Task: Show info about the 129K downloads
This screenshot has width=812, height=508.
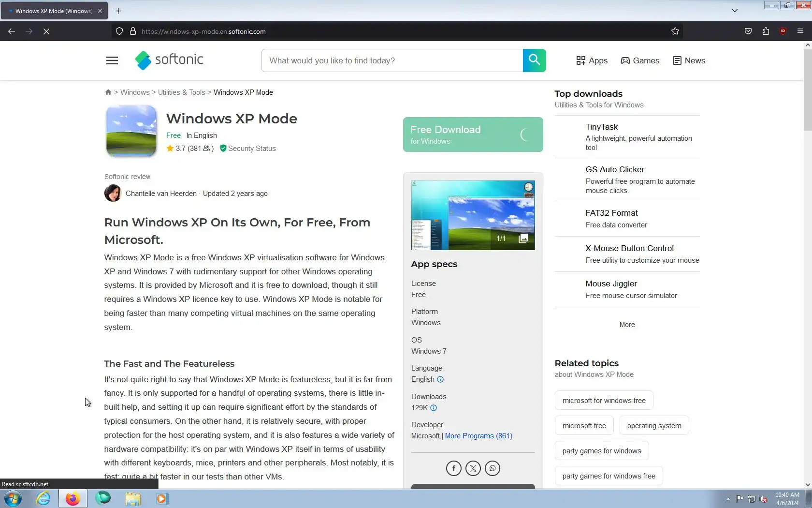Action: coord(434,408)
